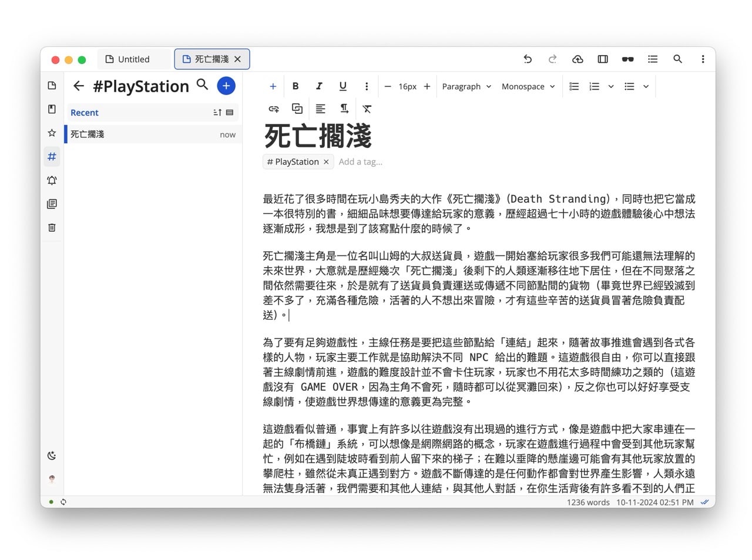This screenshot has width=752, height=560.
Task: Open Favorites star in sidebar
Action: tap(52, 133)
